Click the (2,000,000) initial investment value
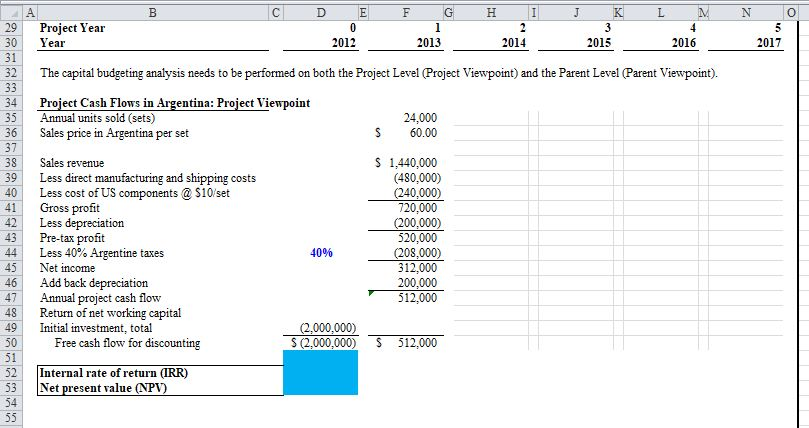The height and width of the screenshot is (428, 809). pos(328,327)
